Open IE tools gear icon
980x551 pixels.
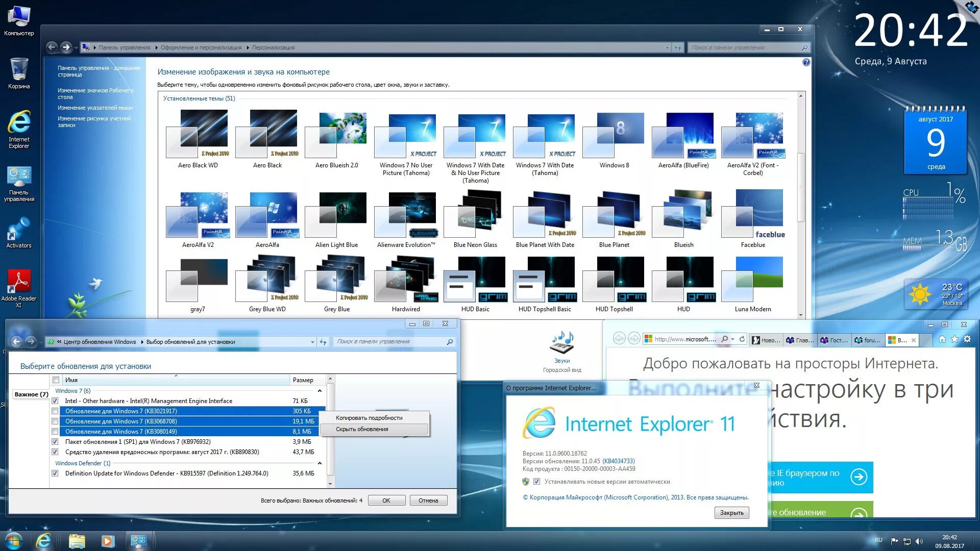coord(967,339)
